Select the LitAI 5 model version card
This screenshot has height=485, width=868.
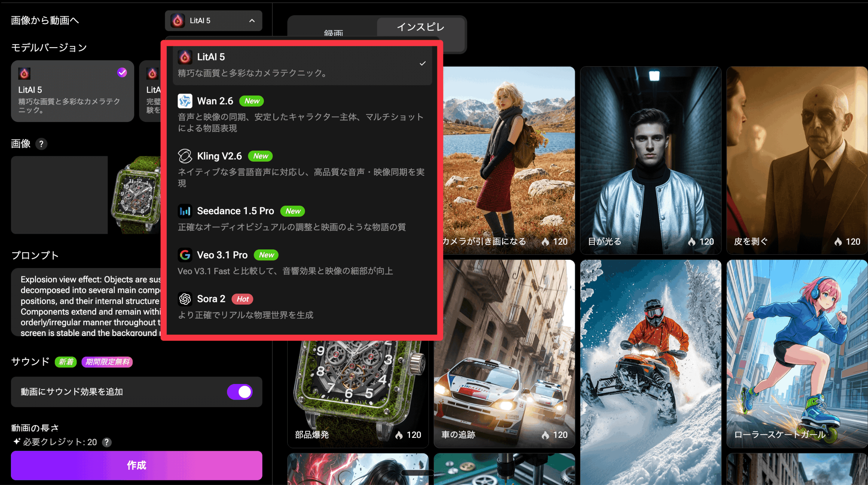(x=72, y=91)
